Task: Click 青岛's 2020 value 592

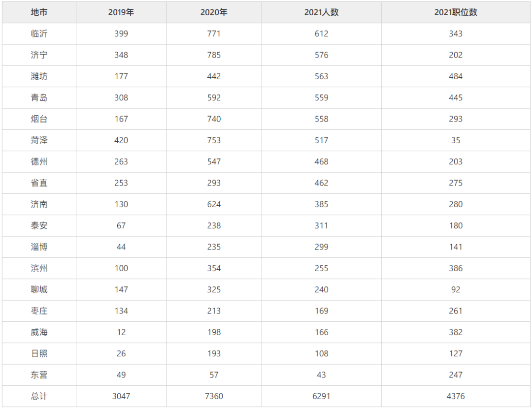Action: click(214, 97)
